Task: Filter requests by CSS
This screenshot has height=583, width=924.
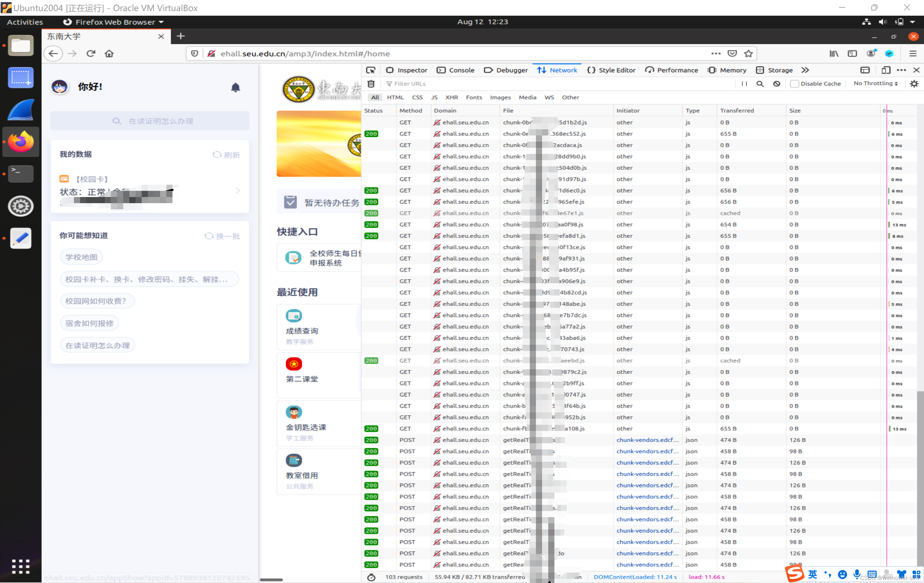Action: point(417,97)
